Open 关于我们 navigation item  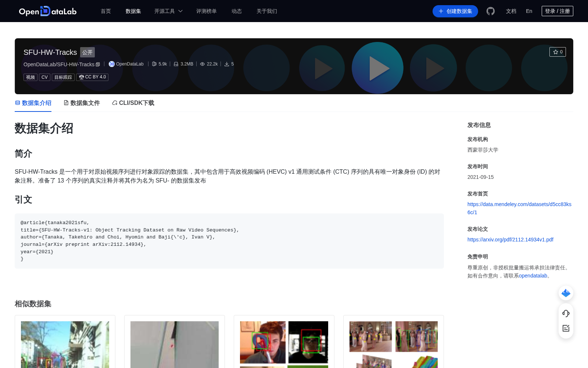click(x=267, y=11)
